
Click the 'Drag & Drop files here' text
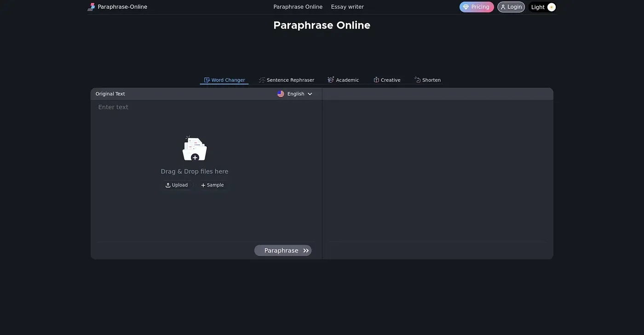point(195,171)
